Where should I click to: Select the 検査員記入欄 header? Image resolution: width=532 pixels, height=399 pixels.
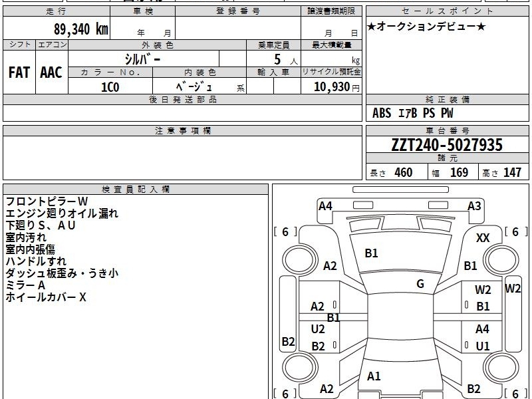point(136,190)
